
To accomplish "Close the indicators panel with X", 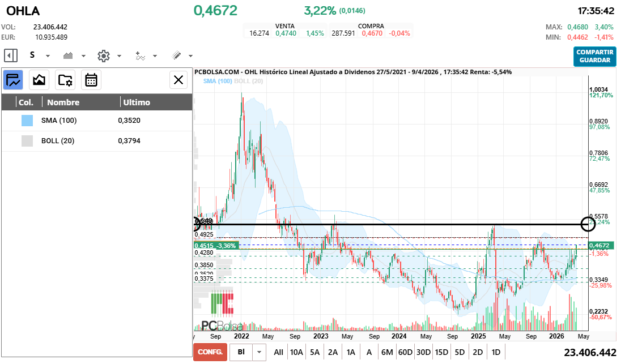I will click(178, 80).
